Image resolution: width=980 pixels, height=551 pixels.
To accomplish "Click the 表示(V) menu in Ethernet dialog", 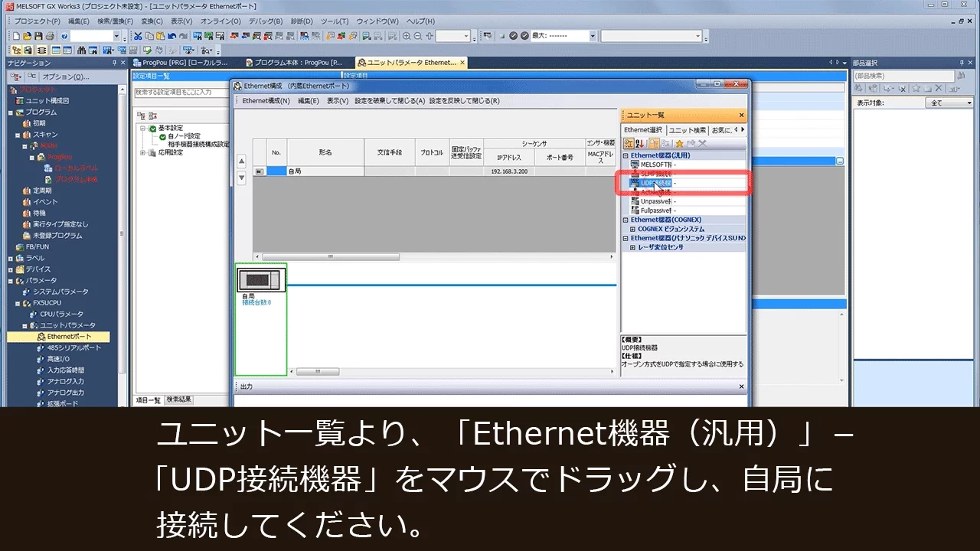I will tap(337, 101).
